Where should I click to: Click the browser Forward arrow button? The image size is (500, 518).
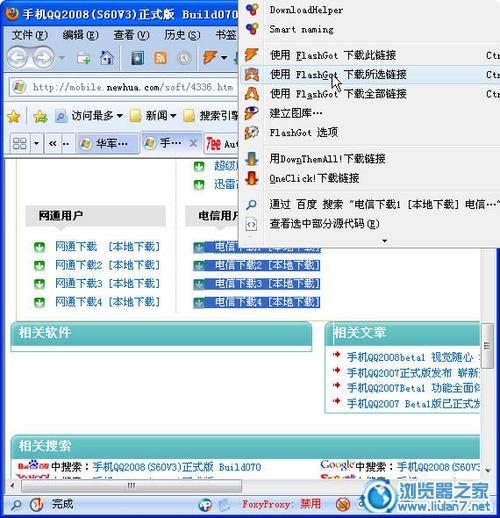tap(43, 57)
